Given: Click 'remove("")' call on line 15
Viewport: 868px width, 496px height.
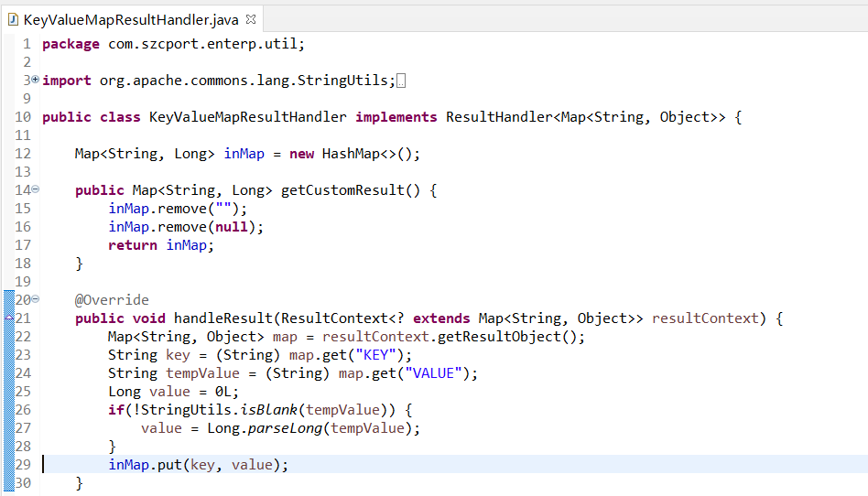Looking at the screenshot, I should 198,209.
